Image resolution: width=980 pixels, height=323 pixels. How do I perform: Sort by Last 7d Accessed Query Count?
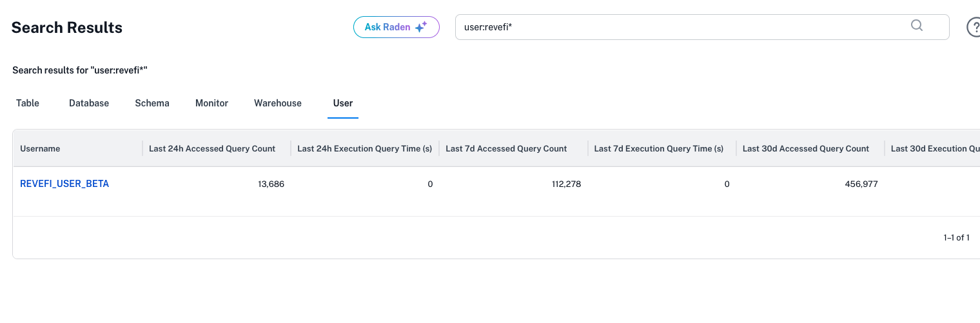[506, 149]
